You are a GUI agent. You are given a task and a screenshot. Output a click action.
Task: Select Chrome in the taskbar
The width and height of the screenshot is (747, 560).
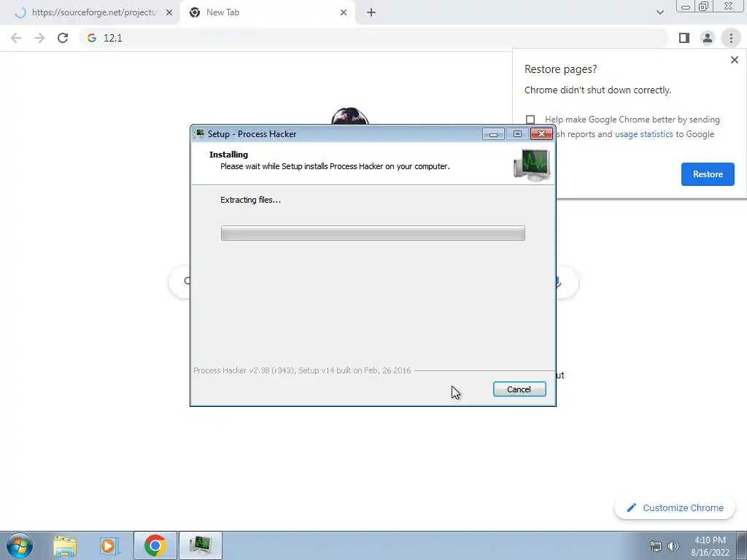155,545
